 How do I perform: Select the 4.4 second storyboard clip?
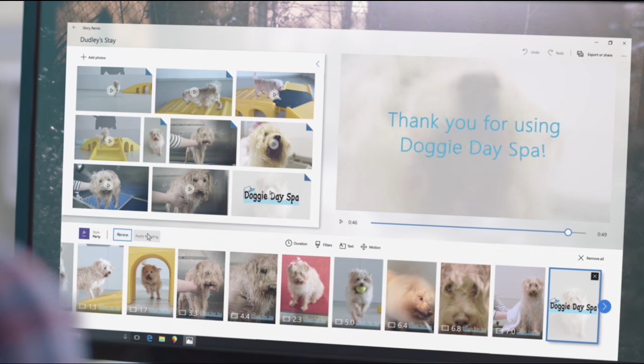point(253,287)
